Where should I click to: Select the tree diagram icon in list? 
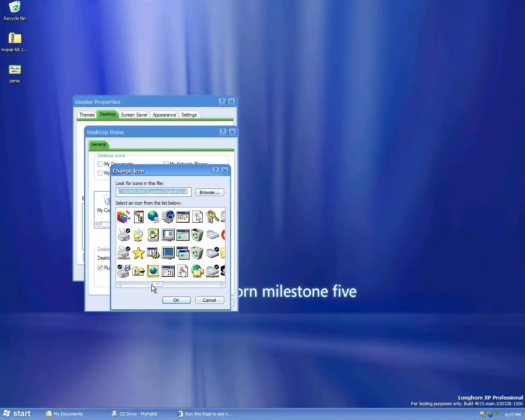point(139,217)
